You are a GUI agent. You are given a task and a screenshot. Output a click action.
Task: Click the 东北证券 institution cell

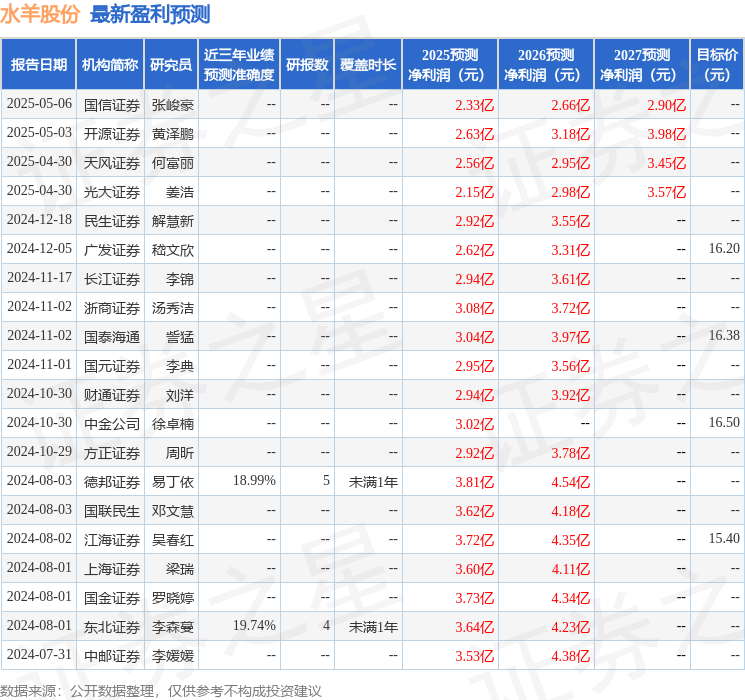[x=112, y=627]
